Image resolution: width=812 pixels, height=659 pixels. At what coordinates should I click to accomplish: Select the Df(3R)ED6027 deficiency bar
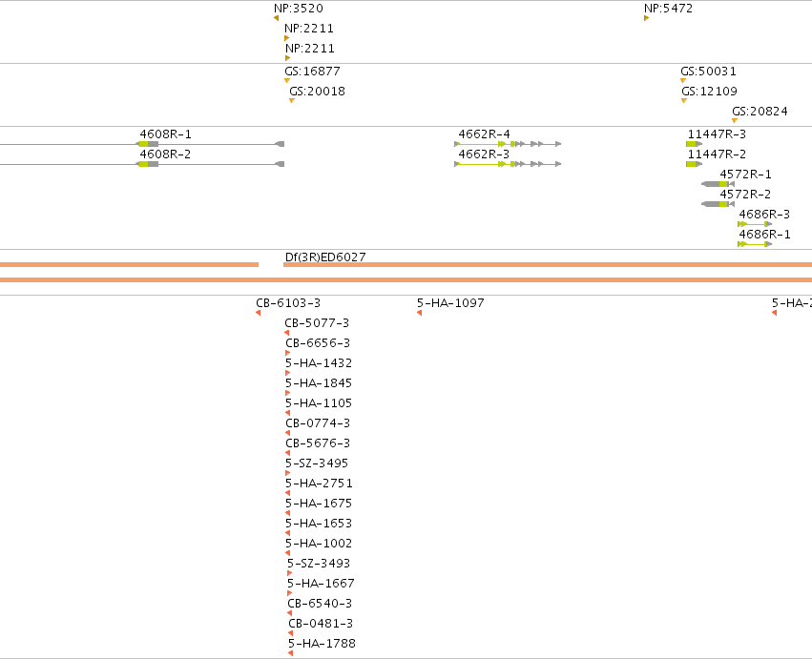coord(548,264)
